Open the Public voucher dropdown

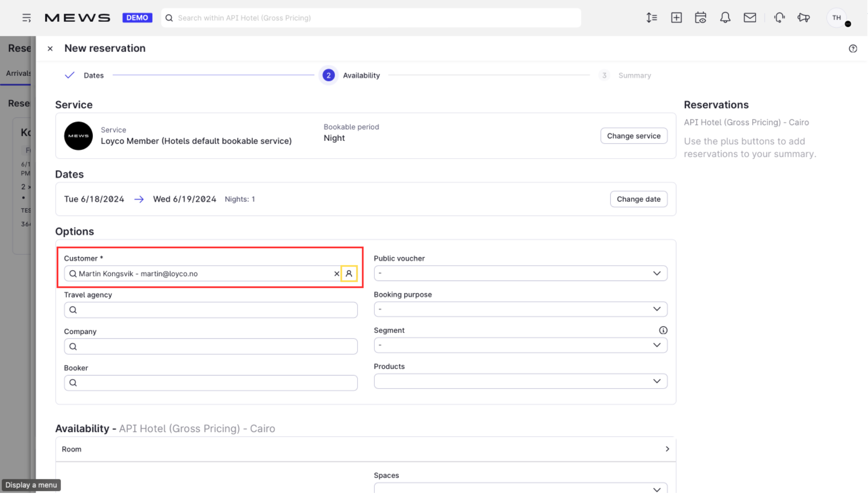click(520, 273)
